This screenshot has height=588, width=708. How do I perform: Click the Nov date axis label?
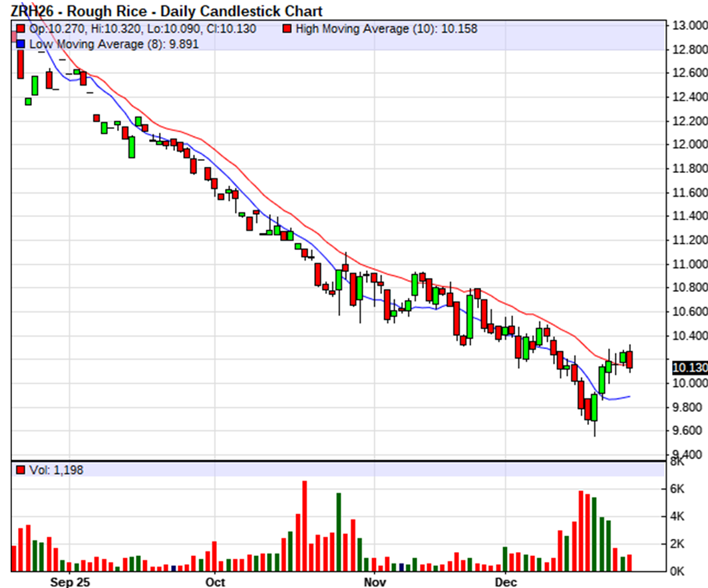(x=374, y=582)
